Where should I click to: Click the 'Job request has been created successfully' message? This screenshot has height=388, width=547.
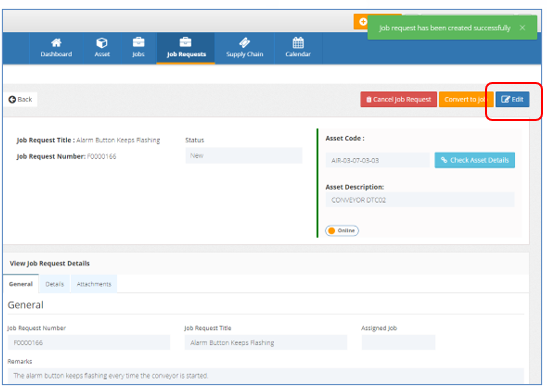tap(445, 28)
